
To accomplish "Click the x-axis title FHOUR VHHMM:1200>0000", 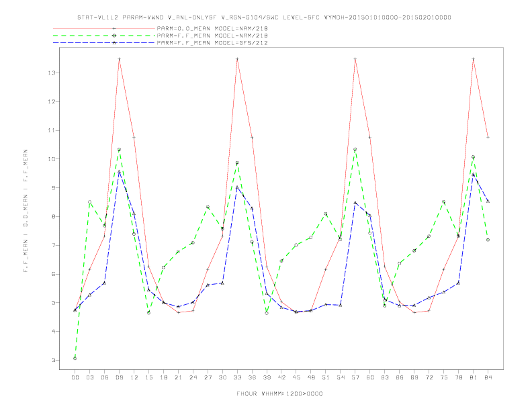I will 279,394.
